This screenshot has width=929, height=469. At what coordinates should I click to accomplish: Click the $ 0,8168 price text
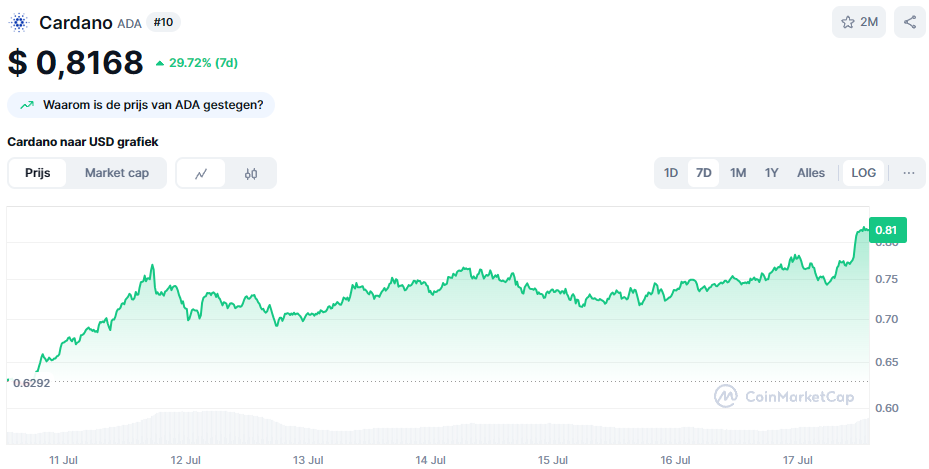coord(75,62)
